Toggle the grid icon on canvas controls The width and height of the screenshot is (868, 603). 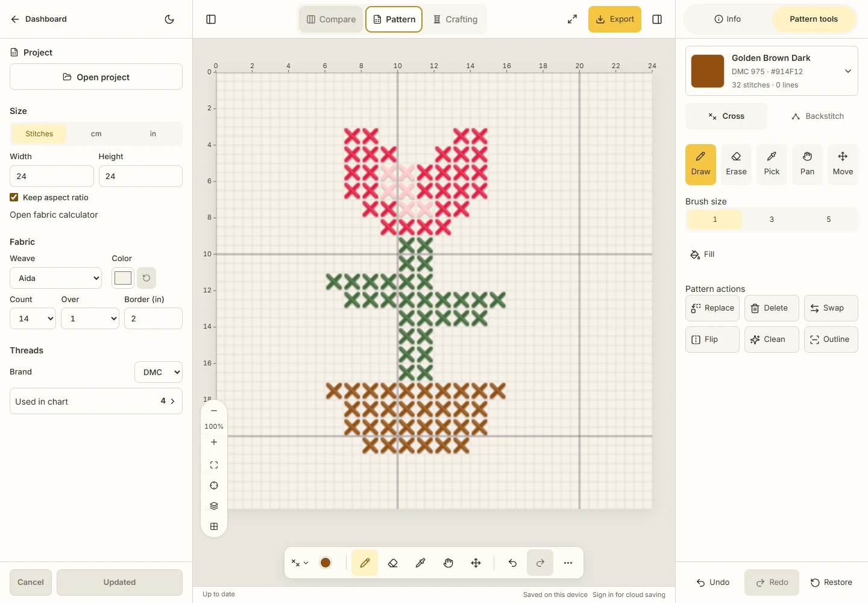(x=214, y=526)
